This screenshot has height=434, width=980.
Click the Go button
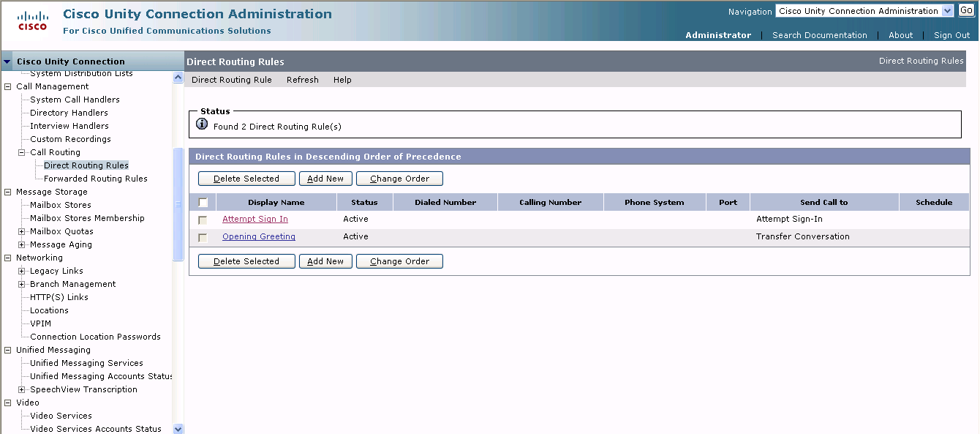(x=966, y=10)
